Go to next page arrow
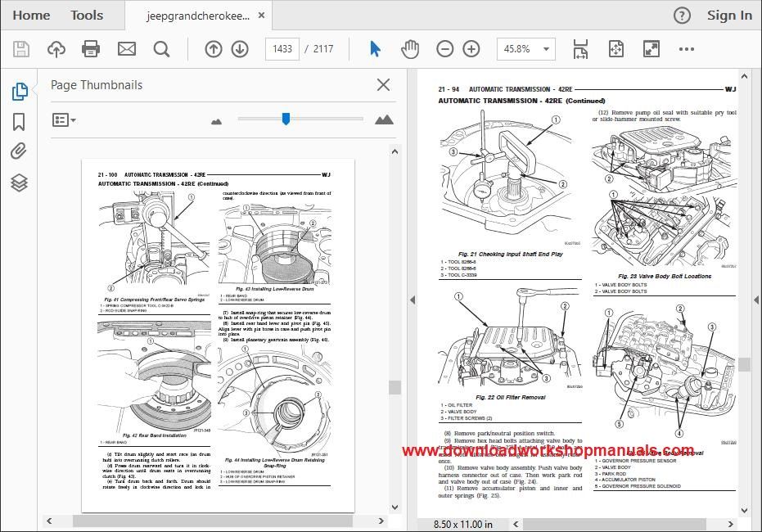The width and height of the screenshot is (762, 532). (240, 49)
